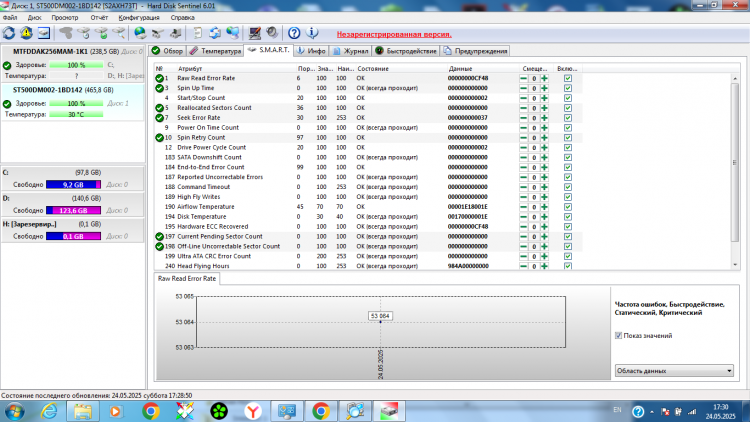Click the blue info bubble toolbar icon
The image size is (750, 422).
[312, 33]
